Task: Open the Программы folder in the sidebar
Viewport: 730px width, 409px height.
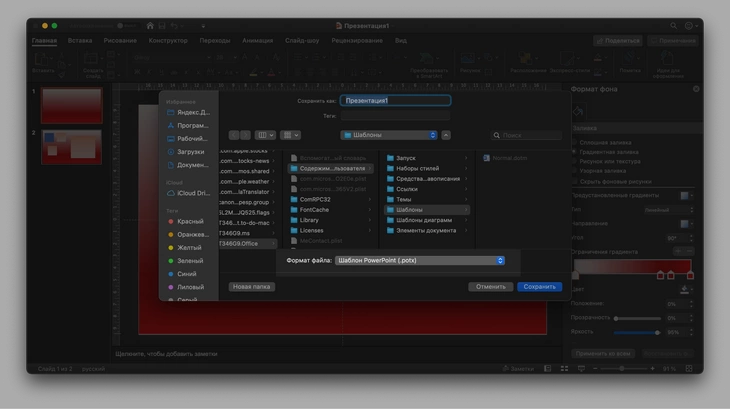Action: (189, 125)
